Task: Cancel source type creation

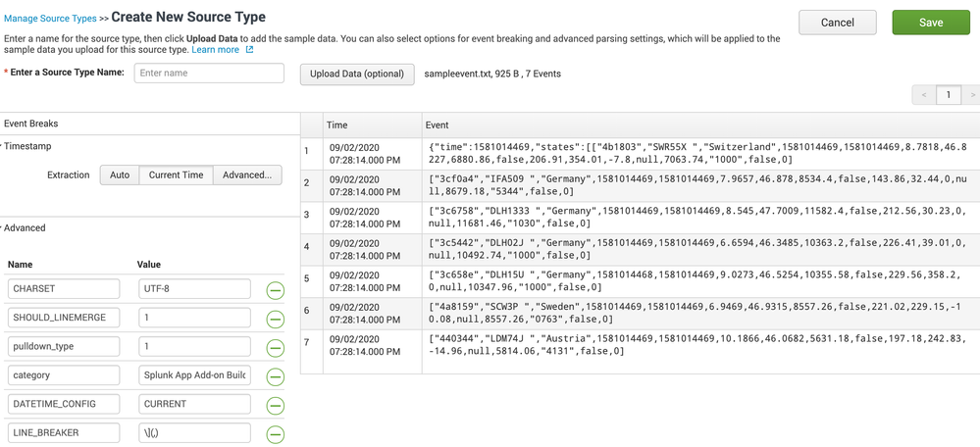Action: (837, 23)
